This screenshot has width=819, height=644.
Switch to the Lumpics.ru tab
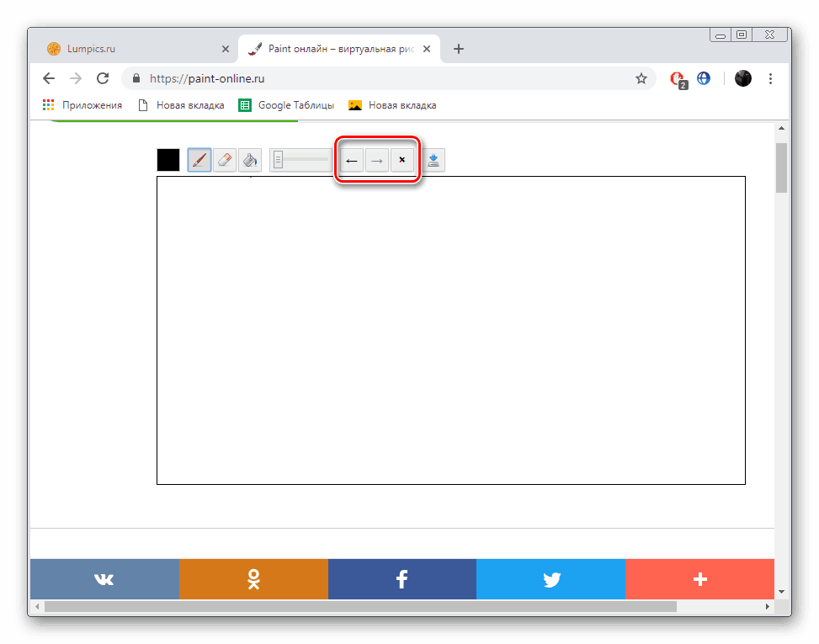(136, 49)
